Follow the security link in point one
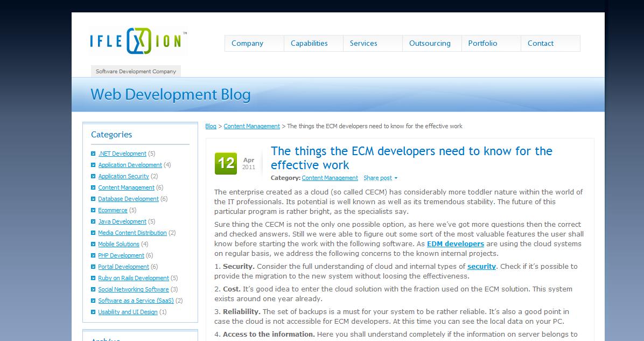This screenshot has height=341, width=644. pyautogui.click(x=481, y=266)
